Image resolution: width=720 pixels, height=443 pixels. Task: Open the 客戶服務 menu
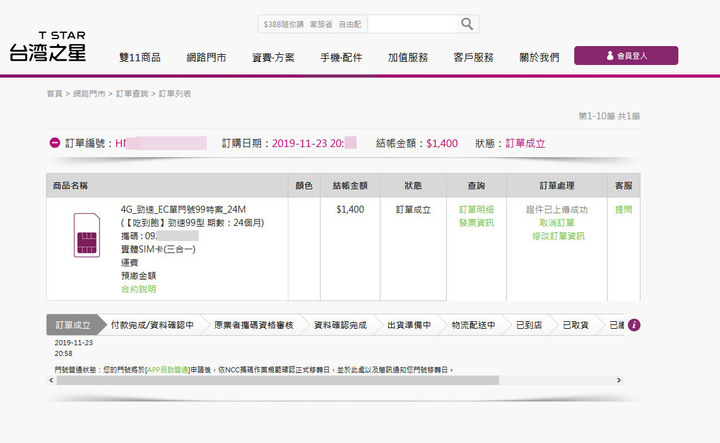(473, 57)
